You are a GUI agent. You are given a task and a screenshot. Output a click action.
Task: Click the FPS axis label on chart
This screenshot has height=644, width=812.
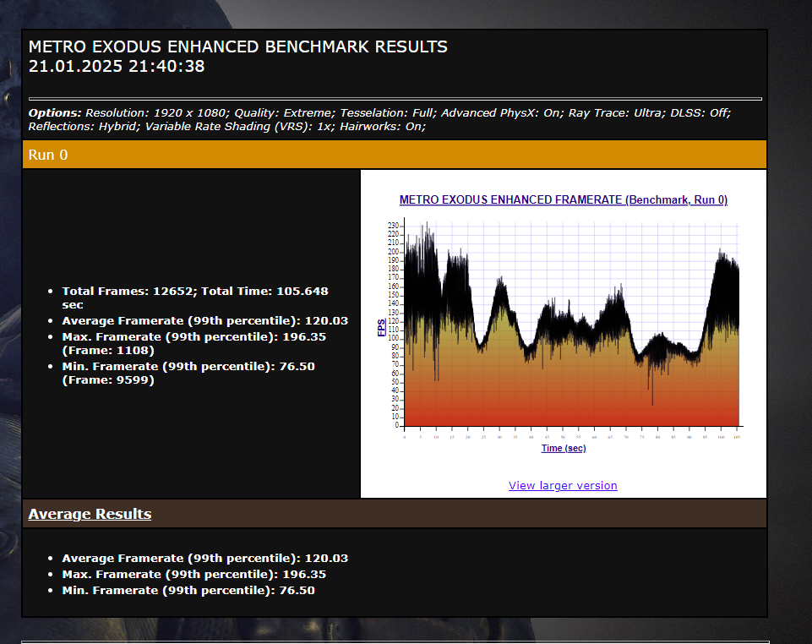tap(382, 327)
